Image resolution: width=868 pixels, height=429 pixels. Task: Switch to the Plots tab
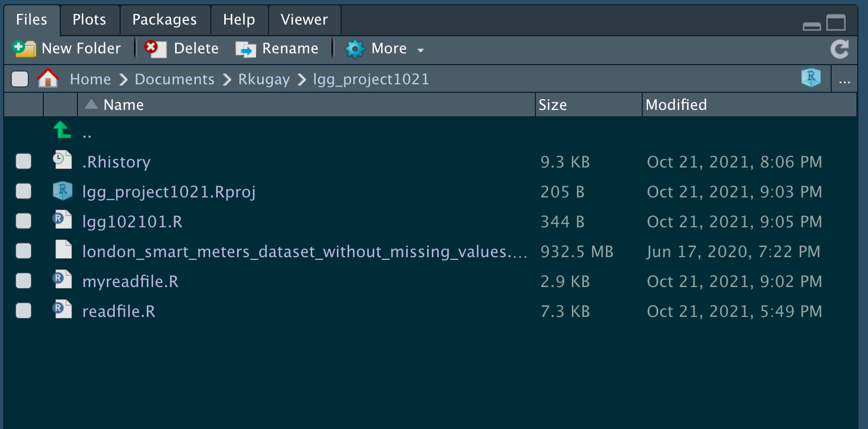89,20
